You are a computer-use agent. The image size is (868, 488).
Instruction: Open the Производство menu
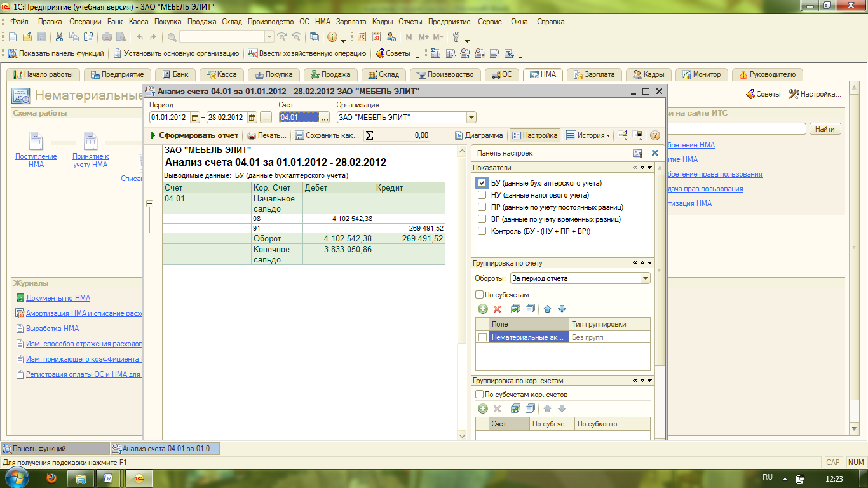tap(271, 22)
